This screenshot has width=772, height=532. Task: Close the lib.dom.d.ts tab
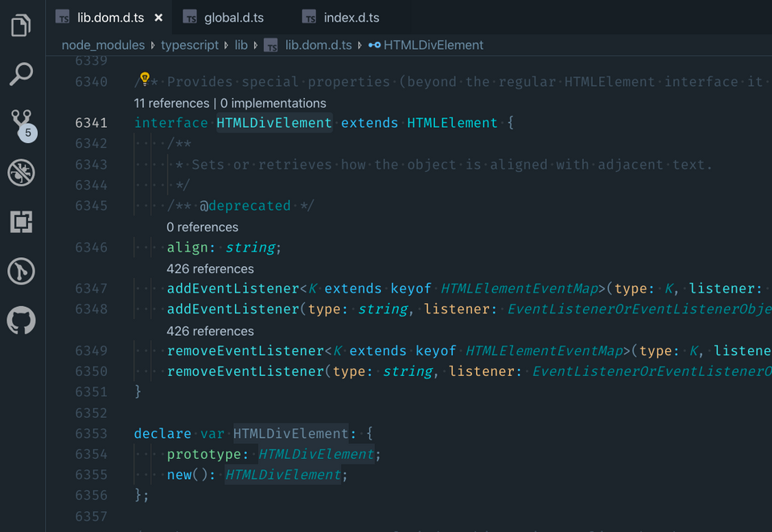click(x=158, y=18)
